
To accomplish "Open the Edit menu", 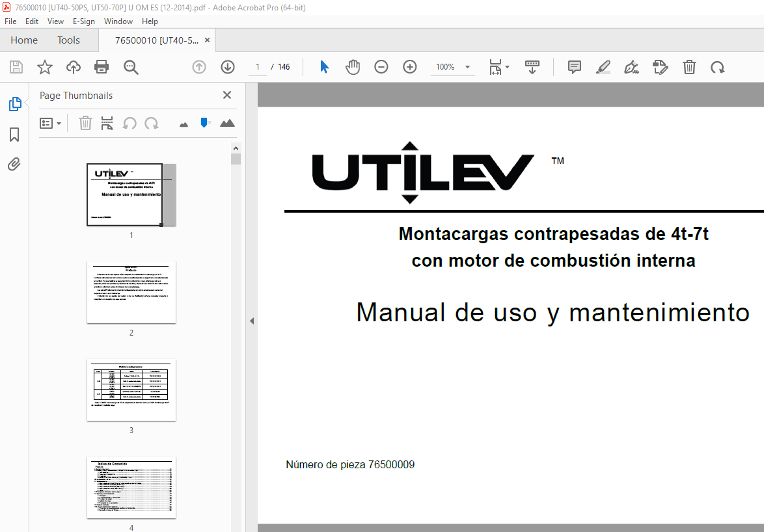I will click(32, 21).
